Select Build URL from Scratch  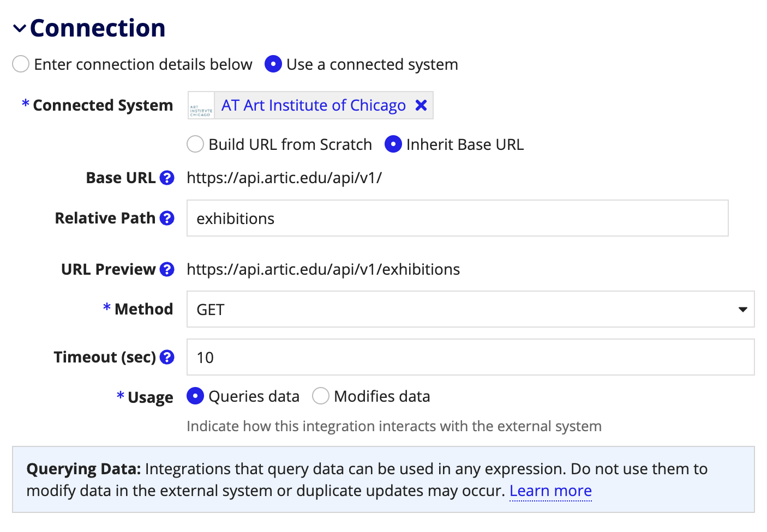(x=195, y=144)
